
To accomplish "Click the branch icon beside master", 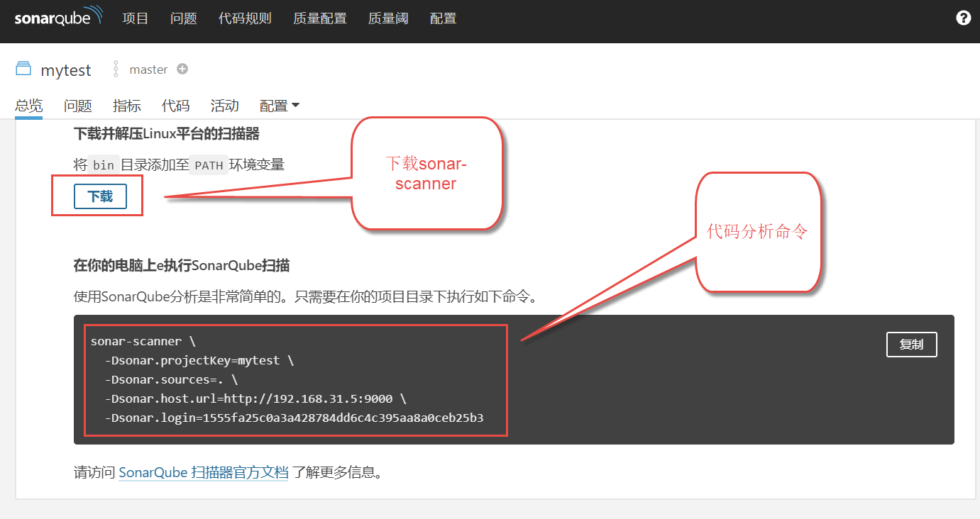I will (x=116, y=69).
